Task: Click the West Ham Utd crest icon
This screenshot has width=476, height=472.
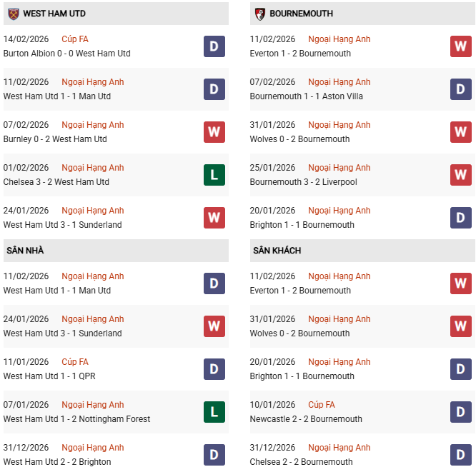Action: click(13, 14)
